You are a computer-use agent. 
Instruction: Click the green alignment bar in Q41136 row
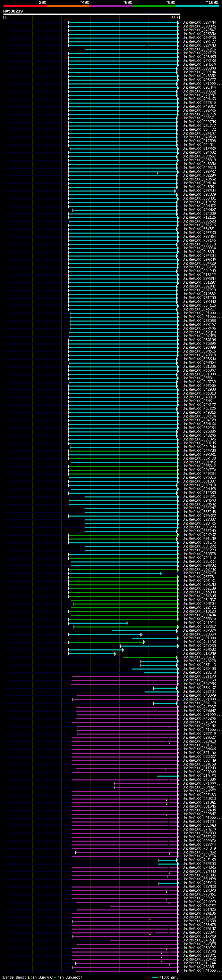point(106,642)
